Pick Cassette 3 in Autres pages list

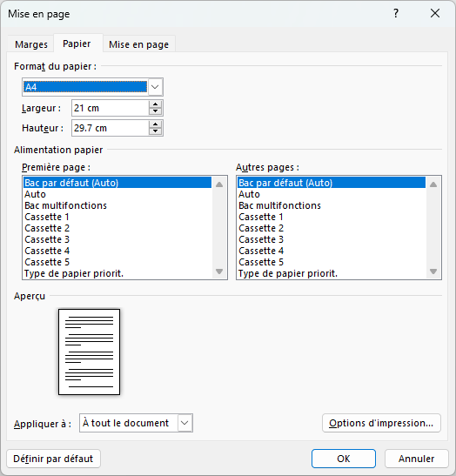[332, 239]
